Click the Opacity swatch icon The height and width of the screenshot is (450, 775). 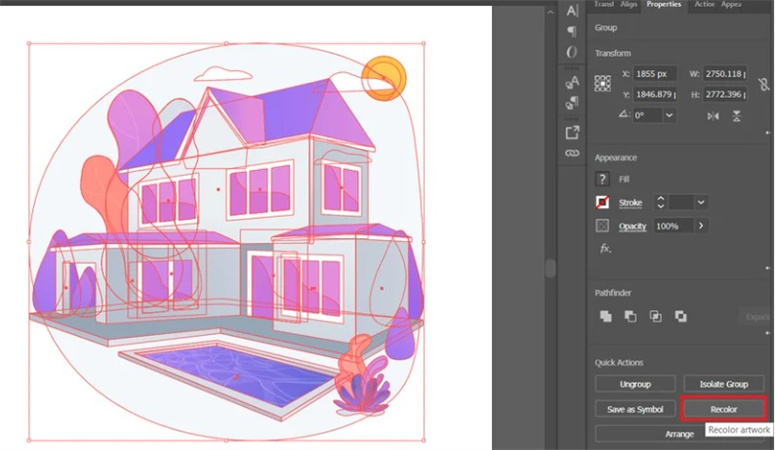602,226
